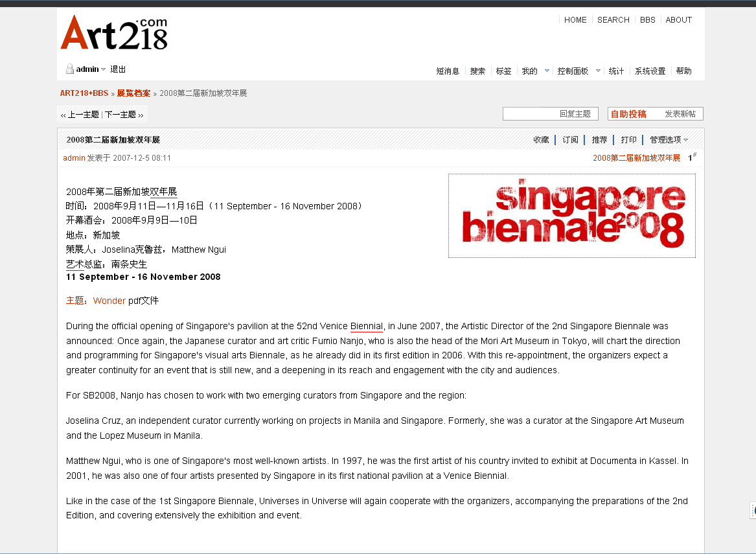
Task: Click the floating widget at right edge
Action: tap(753, 510)
